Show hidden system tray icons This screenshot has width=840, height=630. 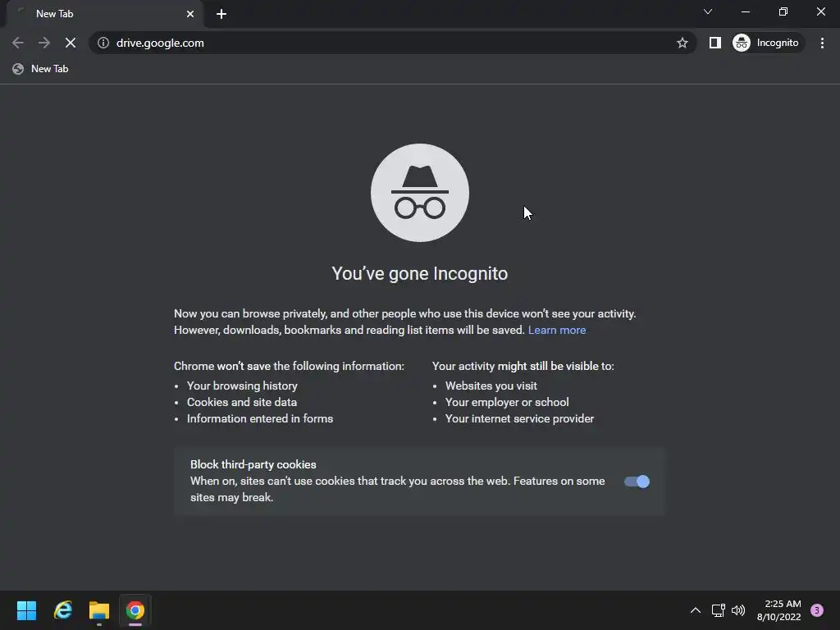click(696, 610)
